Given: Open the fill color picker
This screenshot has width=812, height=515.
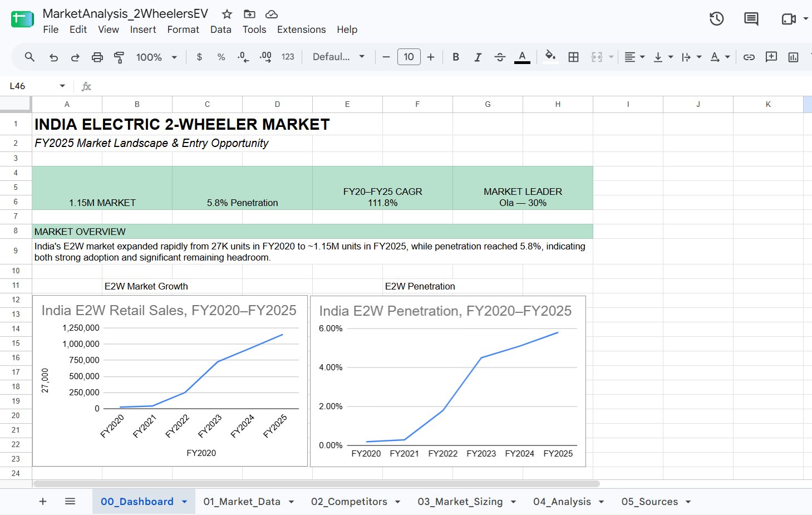Looking at the screenshot, I should point(550,57).
